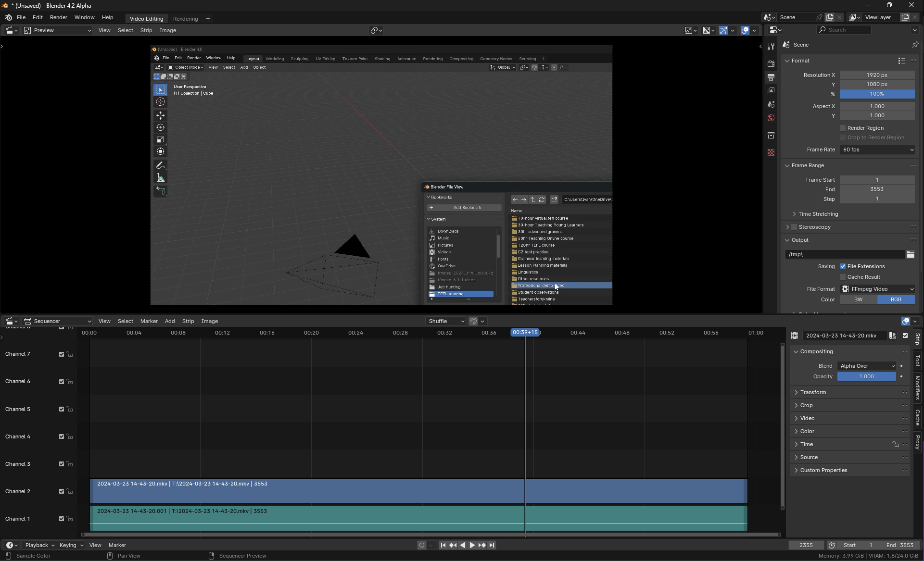924x561 pixels.
Task: Open the Render properties tab
Action: pos(771,63)
